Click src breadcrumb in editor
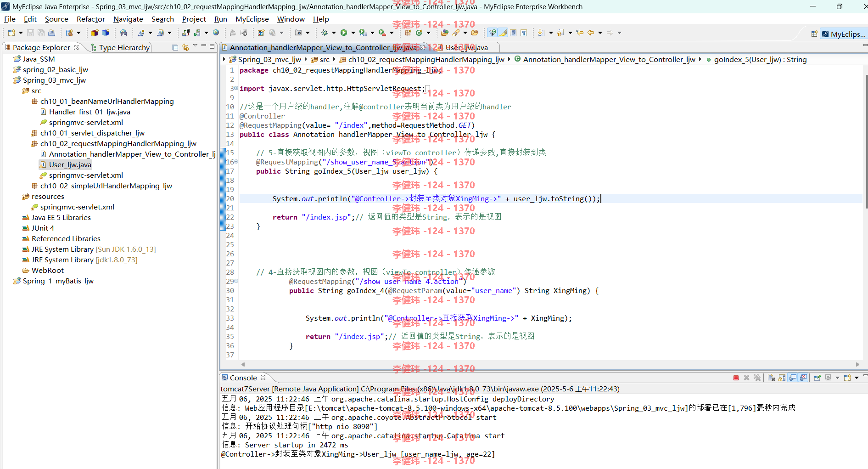 pyautogui.click(x=320, y=59)
